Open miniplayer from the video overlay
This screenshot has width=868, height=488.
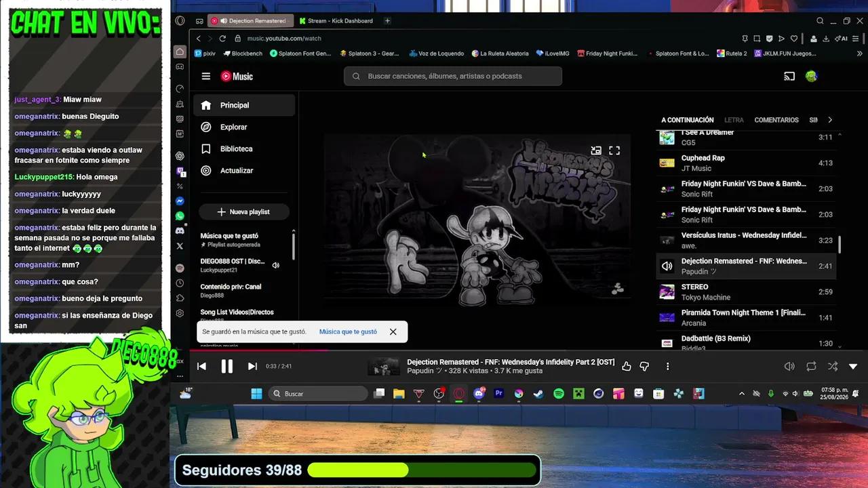point(596,150)
